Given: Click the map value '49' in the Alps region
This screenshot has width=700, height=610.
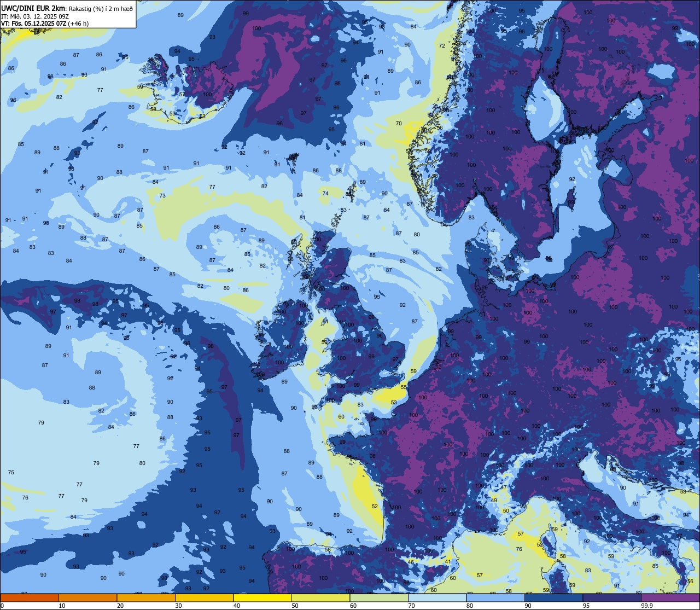Looking at the screenshot, I should click(493, 500).
